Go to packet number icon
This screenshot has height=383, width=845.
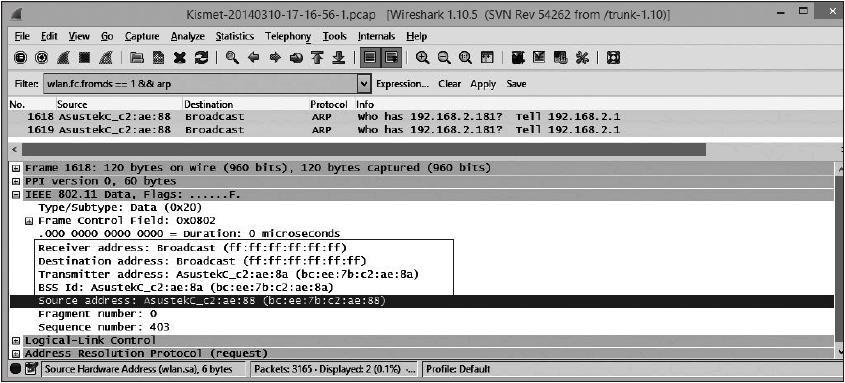(296, 58)
